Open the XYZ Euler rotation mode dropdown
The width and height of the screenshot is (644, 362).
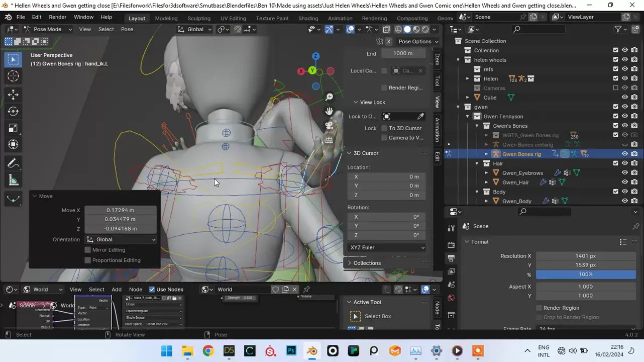387,247
